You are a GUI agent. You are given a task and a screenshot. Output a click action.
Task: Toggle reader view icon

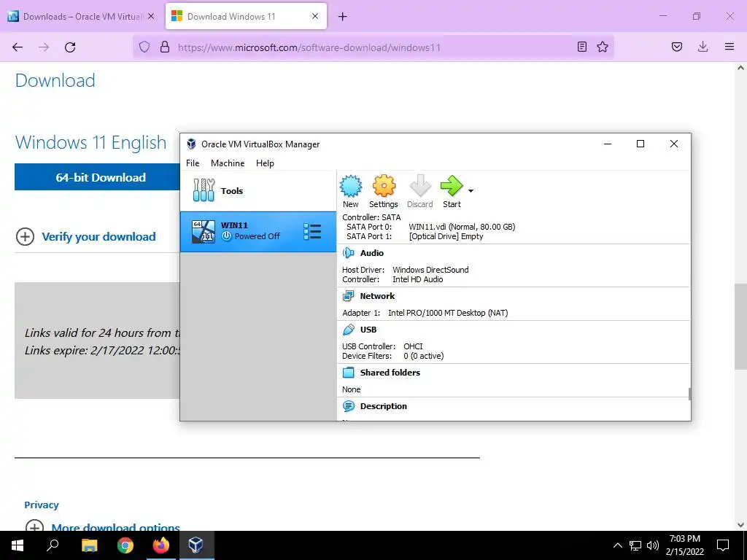pos(581,47)
